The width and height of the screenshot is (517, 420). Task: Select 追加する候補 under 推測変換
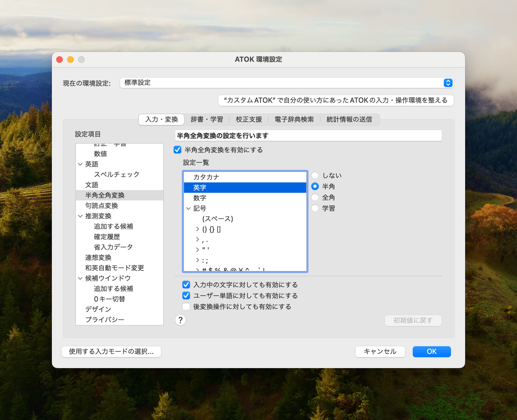pos(120,226)
